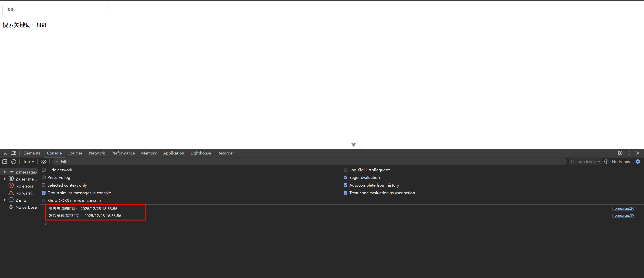The height and width of the screenshot is (278, 644).
Task: Switch to the Network tab
Action: point(97,153)
